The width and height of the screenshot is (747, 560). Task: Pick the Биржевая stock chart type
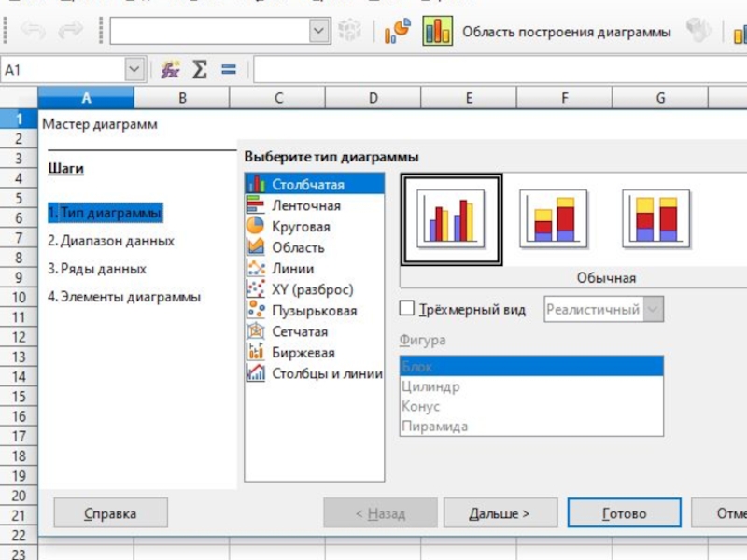303,353
